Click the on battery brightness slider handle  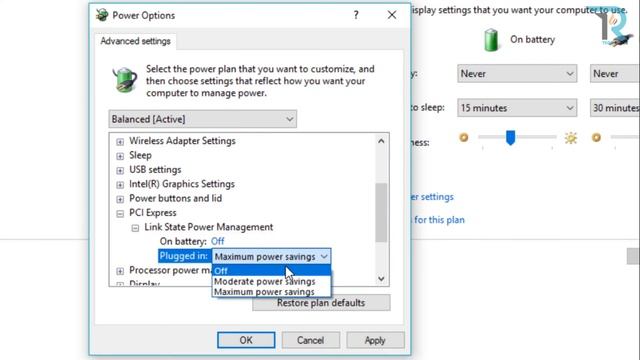(x=510, y=138)
